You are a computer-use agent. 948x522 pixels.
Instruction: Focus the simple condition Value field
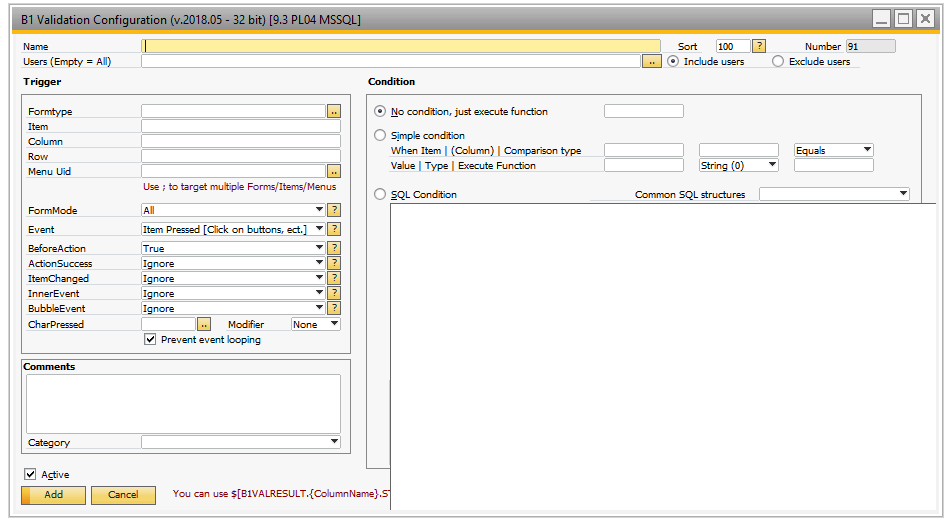click(644, 165)
